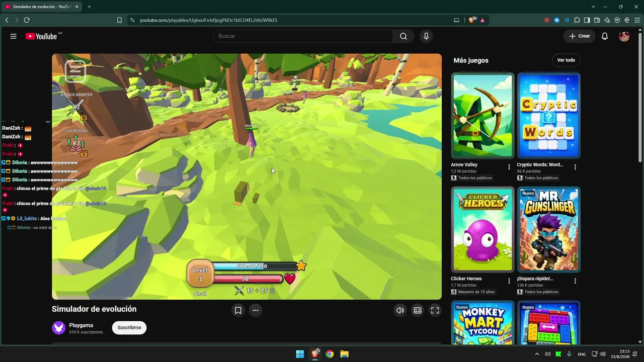
Task: Click the EVO progress bar
Action: 254,266
